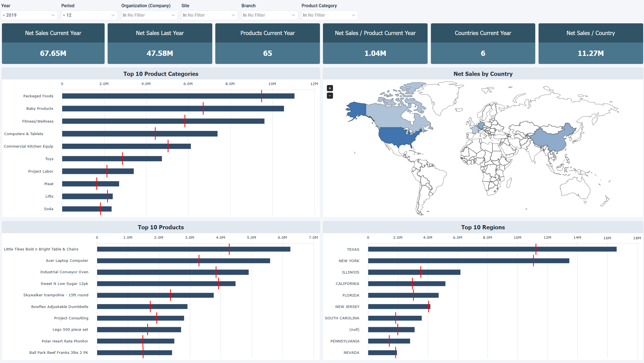Expand the Organization (Company) filter list
The height and width of the screenshot is (363, 644).
click(x=149, y=15)
